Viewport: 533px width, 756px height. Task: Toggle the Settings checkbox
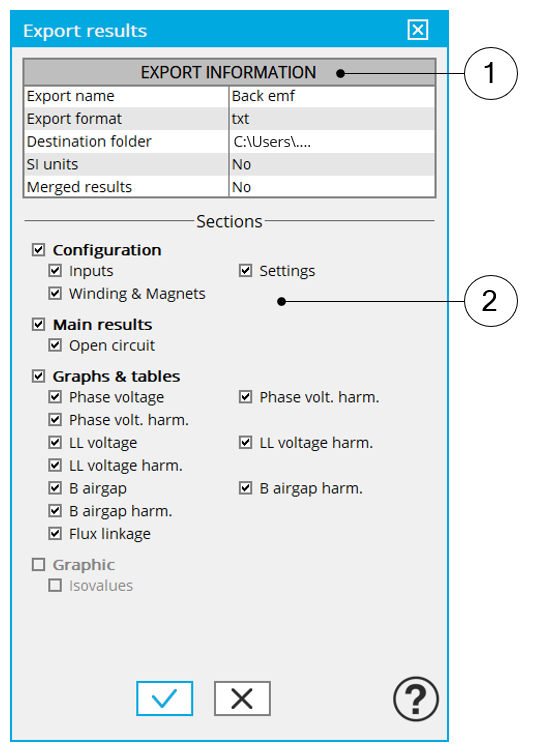(x=246, y=270)
